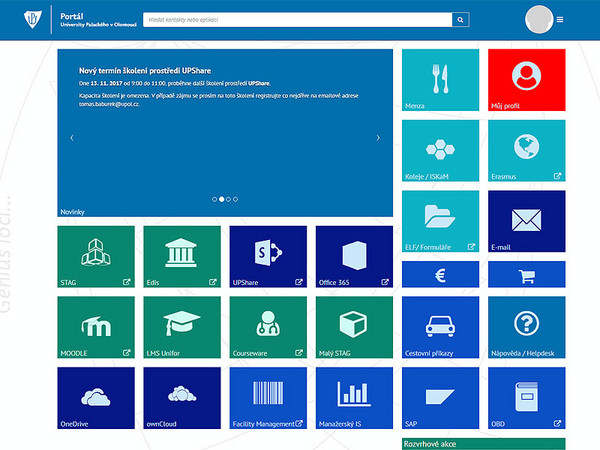Viewport: 600px width, 450px height.
Task: Open the hamburger menu next to avatar
Action: click(x=560, y=19)
